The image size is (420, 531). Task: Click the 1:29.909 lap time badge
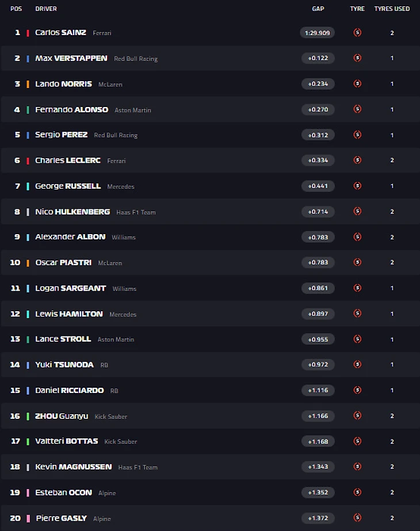pyautogui.click(x=318, y=33)
